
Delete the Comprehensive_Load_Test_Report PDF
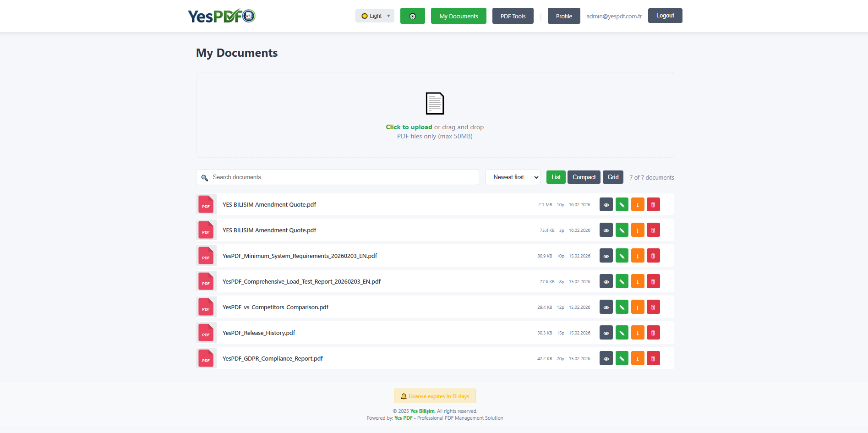[x=653, y=282]
